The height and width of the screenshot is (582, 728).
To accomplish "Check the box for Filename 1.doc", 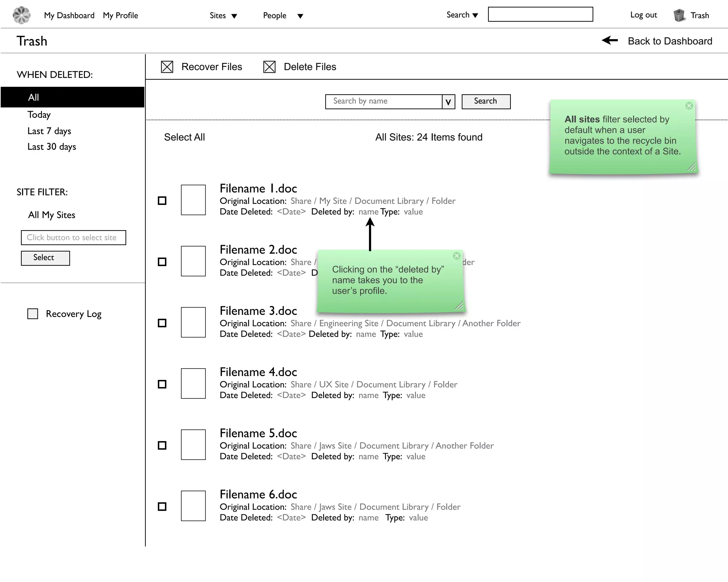I will [162, 201].
